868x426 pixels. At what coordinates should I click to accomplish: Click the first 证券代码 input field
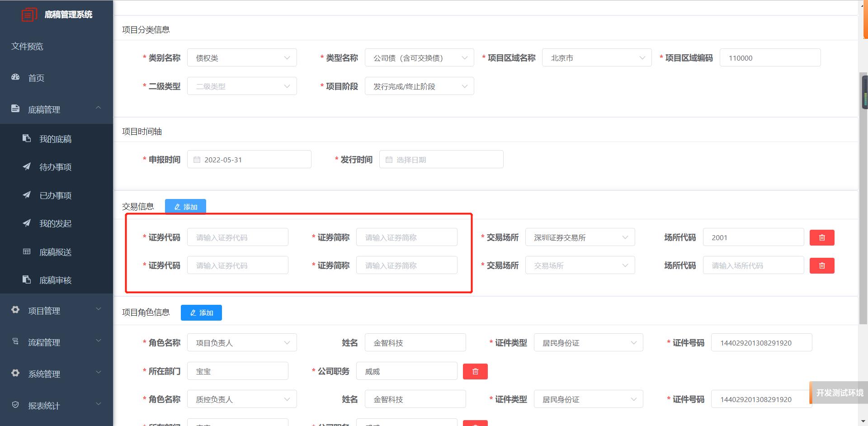click(238, 237)
